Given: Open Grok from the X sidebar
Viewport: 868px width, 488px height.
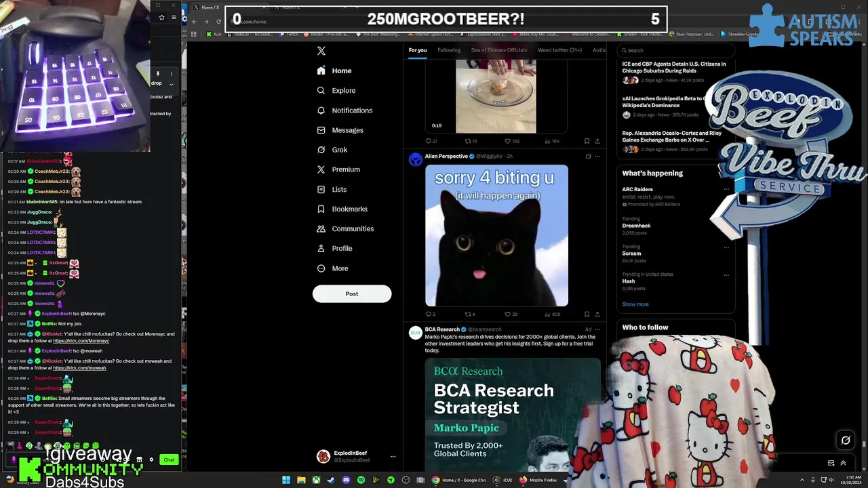Looking at the screenshot, I should tap(332, 150).
